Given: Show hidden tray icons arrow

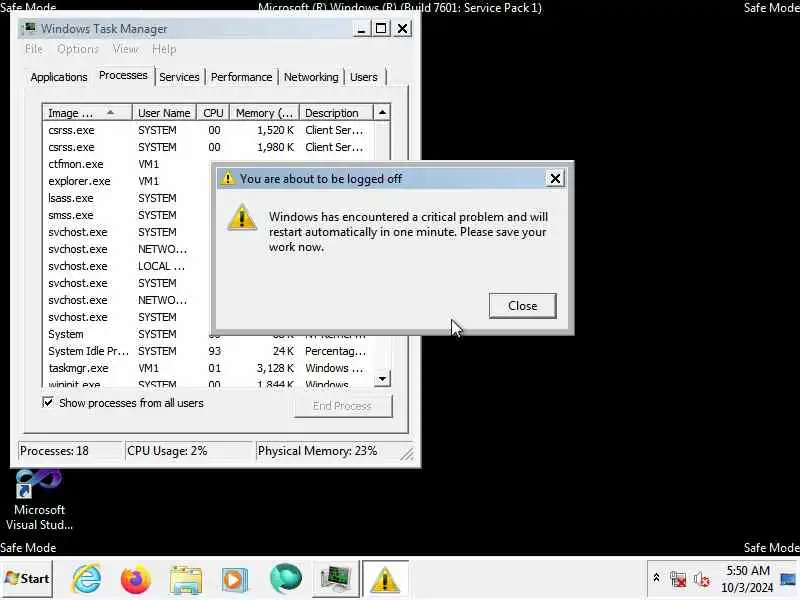Looking at the screenshot, I should (x=656, y=578).
